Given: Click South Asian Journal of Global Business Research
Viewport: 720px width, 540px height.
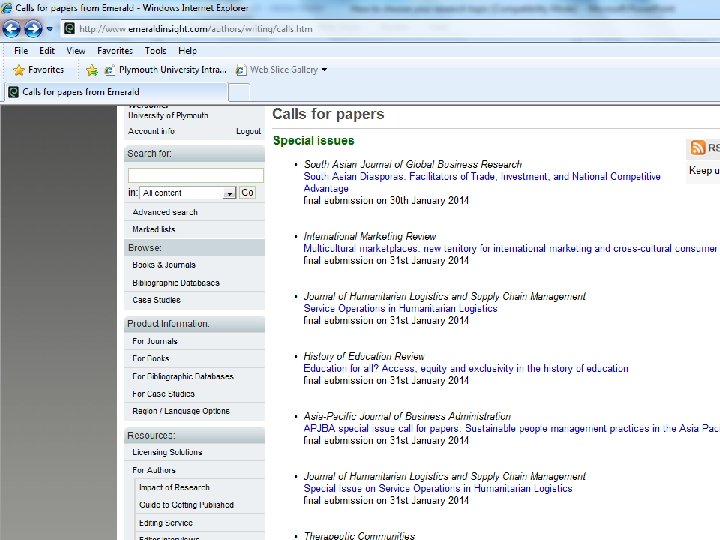Looking at the screenshot, I should pyautogui.click(x=413, y=164).
